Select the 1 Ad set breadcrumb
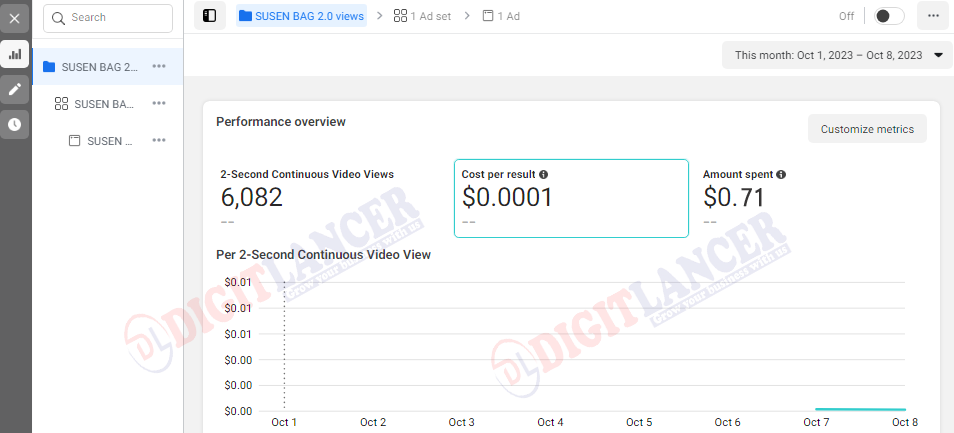The height and width of the screenshot is (433, 954). [x=422, y=16]
